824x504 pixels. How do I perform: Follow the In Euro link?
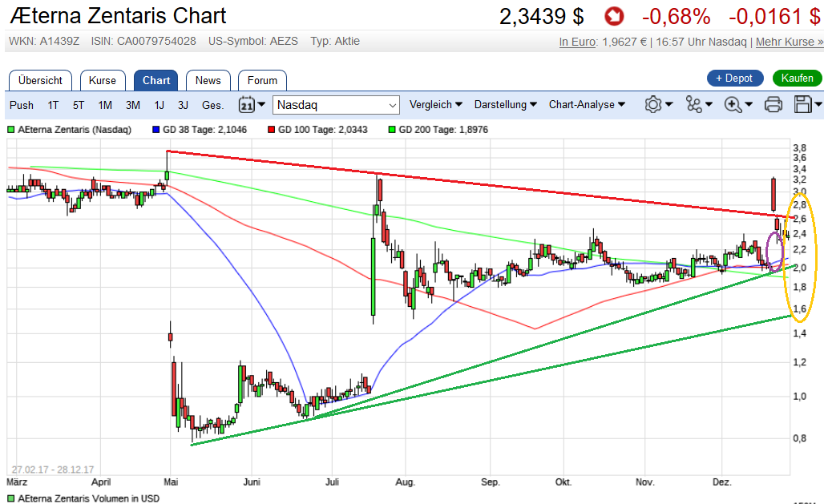coord(578,42)
